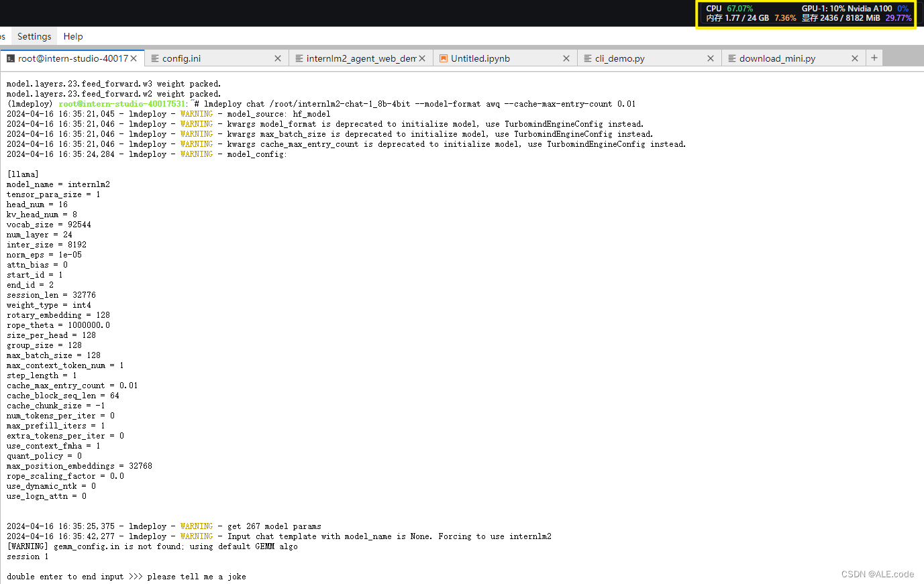The width and height of the screenshot is (924, 584).
Task: Close the download_mini.py tab
Action: point(854,58)
